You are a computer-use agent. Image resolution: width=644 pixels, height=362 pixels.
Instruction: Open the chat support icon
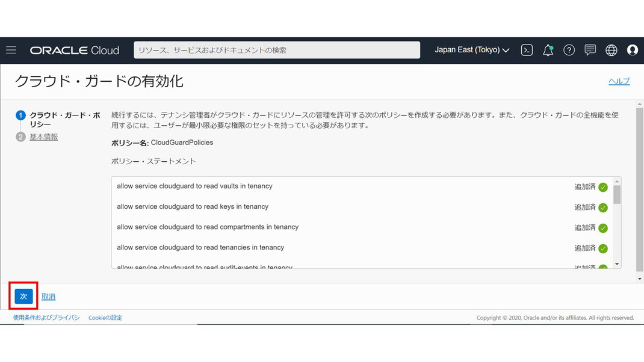tap(590, 50)
